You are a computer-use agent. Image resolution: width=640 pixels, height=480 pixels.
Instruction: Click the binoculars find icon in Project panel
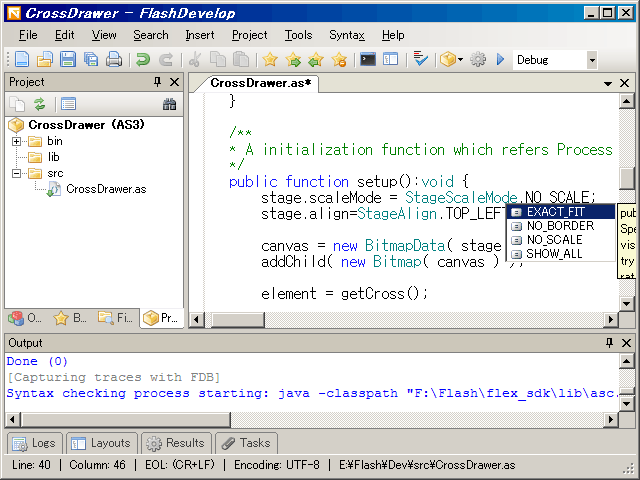[169, 104]
